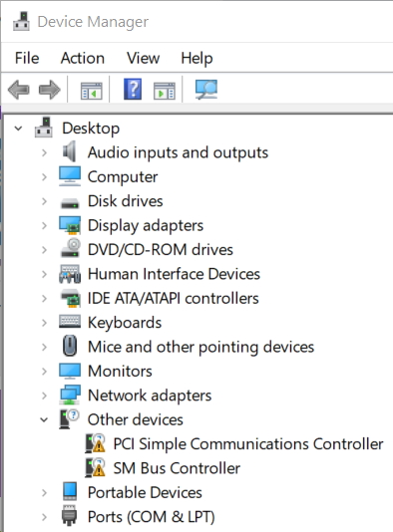Select the Human Interface Devices label

click(174, 274)
